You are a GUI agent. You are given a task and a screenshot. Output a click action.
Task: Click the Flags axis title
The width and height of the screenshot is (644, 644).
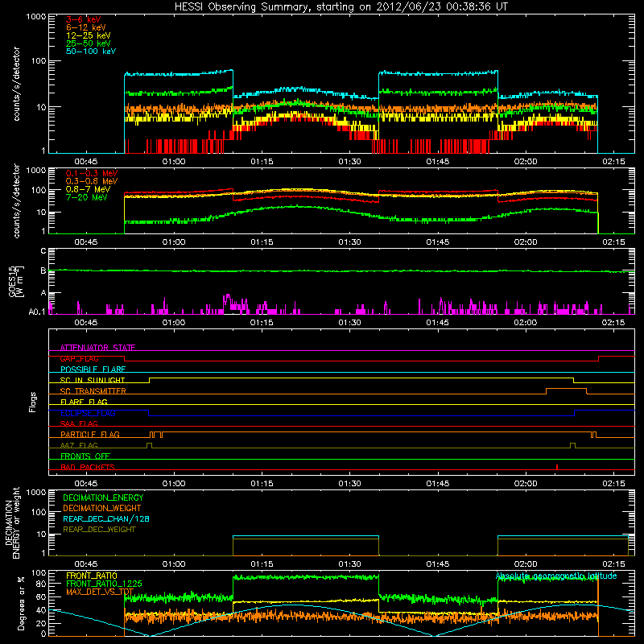click(33, 402)
